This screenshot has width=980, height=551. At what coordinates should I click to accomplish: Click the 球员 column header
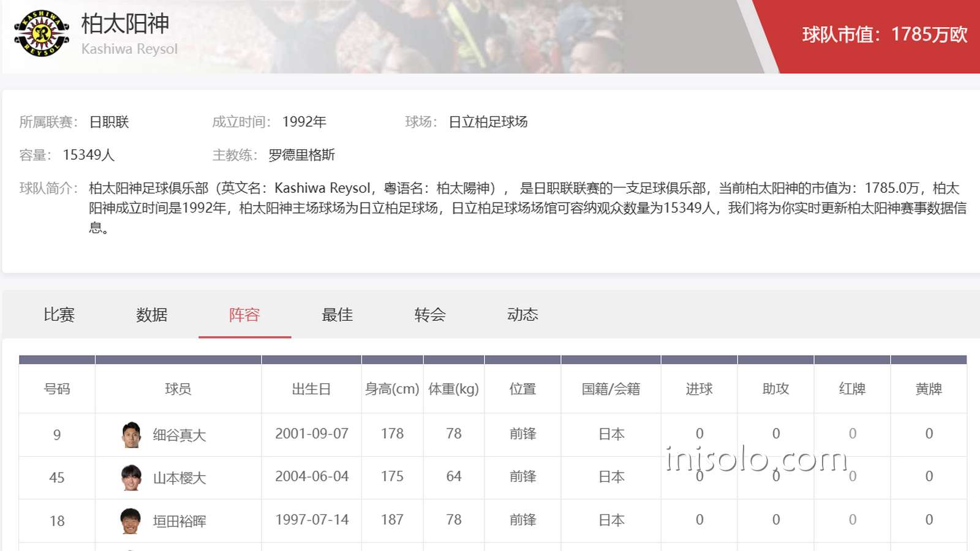click(178, 389)
